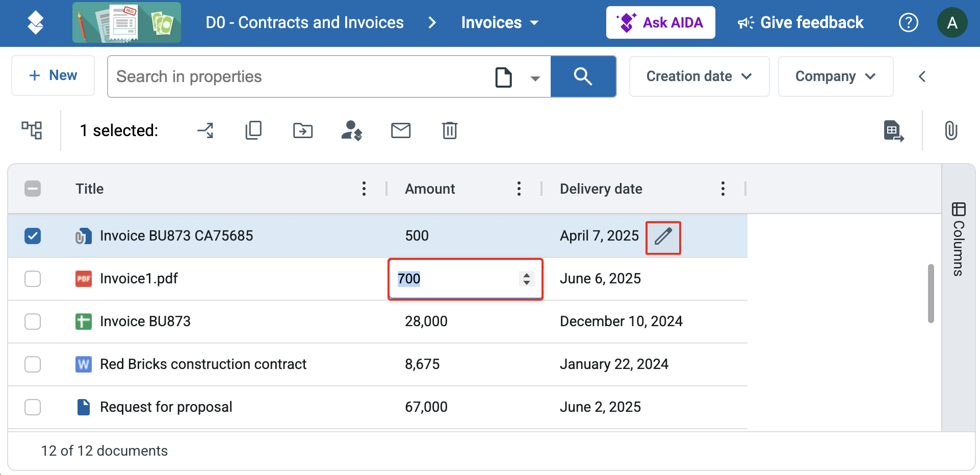This screenshot has height=475, width=980.
Task: Click the assign user icon
Action: coord(352,130)
